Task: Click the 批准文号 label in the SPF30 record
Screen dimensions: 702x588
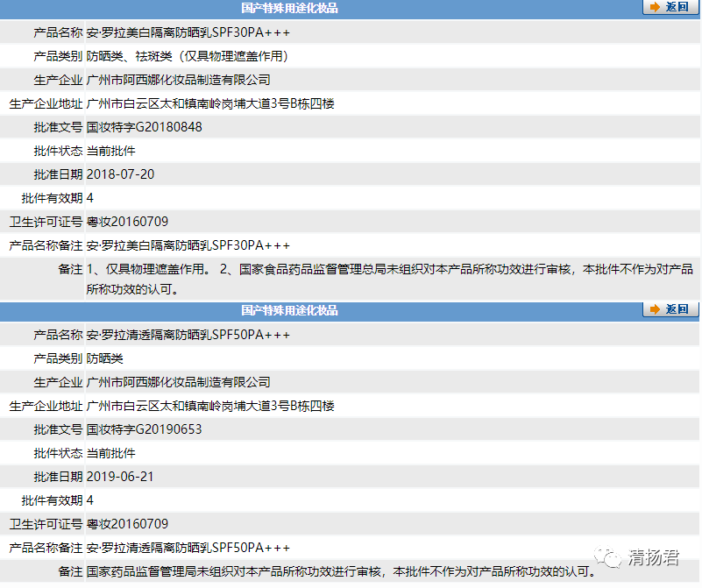Action: 58,127
